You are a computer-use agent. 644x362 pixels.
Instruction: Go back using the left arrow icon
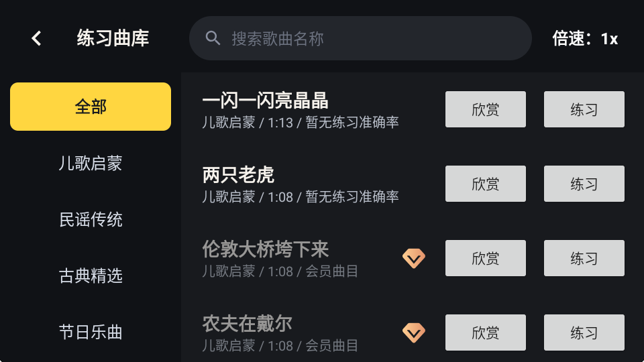(x=36, y=39)
